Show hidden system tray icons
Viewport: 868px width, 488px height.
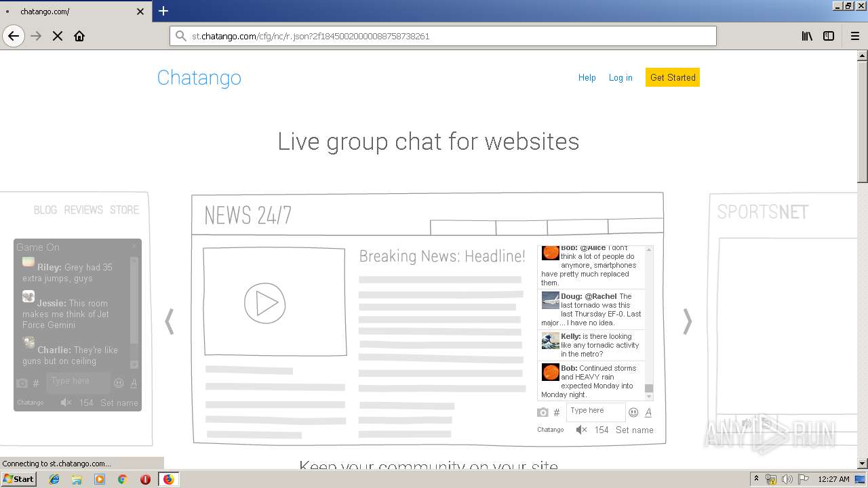coord(756,479)
